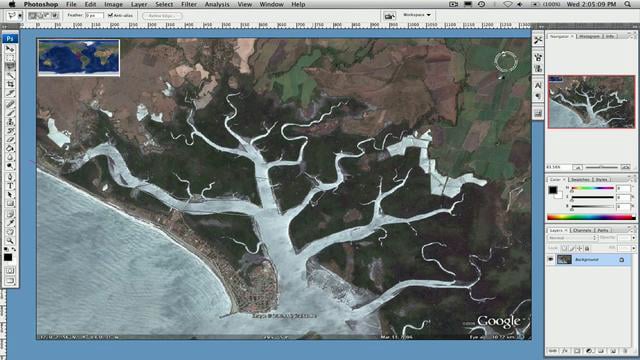Screen dimensions: 640x360
Task: Select the Type tool
Action: click(x=10, y=186)
